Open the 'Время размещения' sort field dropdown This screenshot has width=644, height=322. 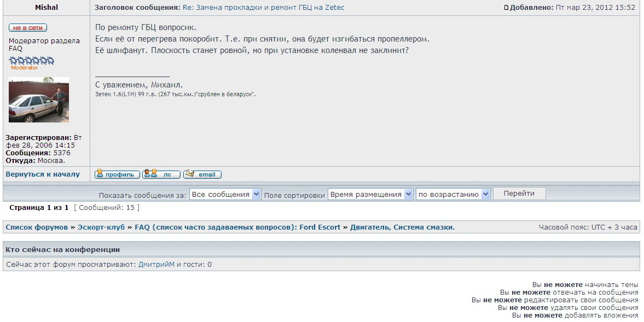[x=370, y=195]
